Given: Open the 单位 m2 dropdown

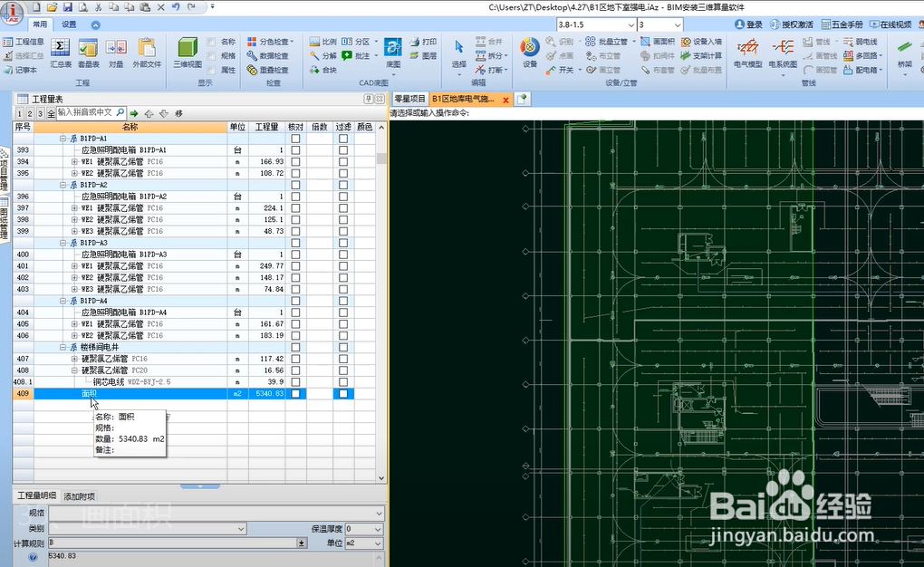Looking at the screenshot, I should point(378,543).
